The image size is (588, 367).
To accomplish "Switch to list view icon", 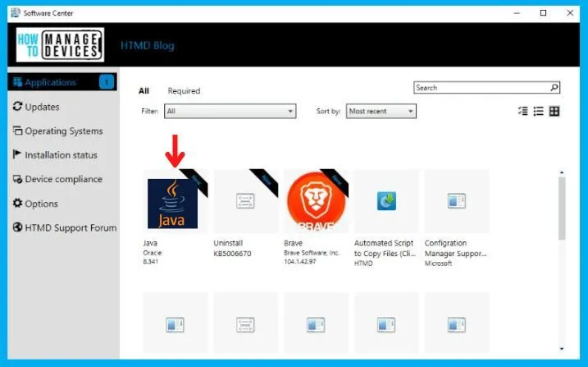I will pos(538,111).
